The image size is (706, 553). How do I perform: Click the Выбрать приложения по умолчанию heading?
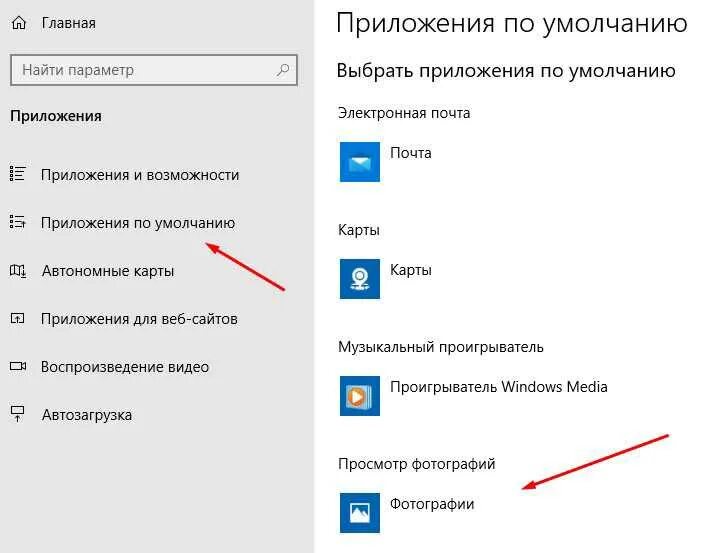pos(506,71)
